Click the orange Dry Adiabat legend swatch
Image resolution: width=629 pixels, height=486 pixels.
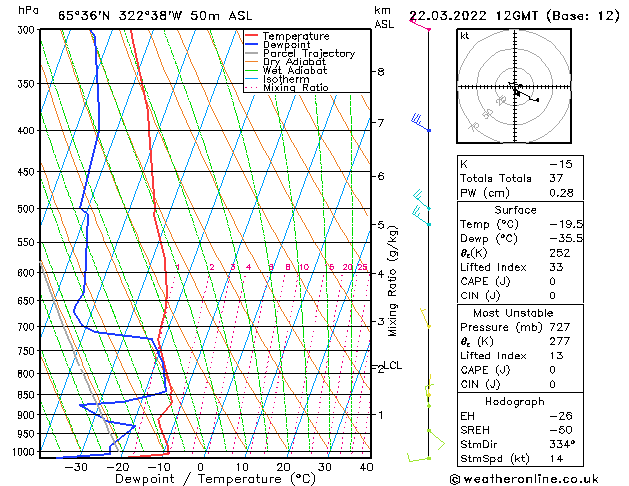(252, 62)
